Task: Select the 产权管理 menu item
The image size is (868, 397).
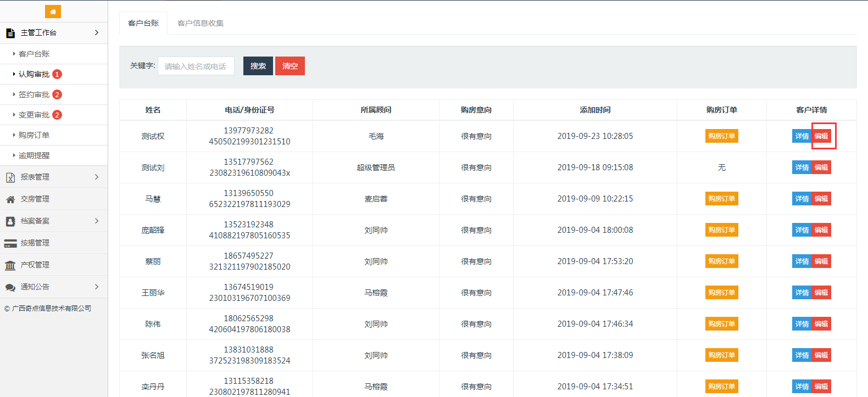Action: [54, 265]
